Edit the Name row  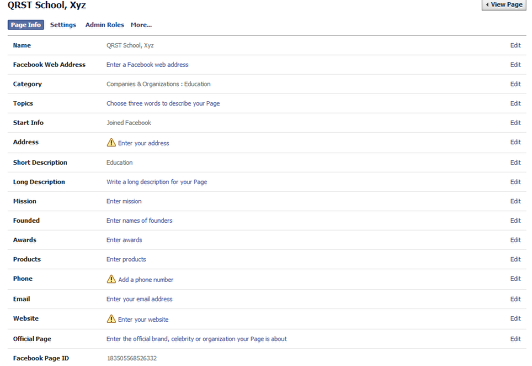coord(515,45)
